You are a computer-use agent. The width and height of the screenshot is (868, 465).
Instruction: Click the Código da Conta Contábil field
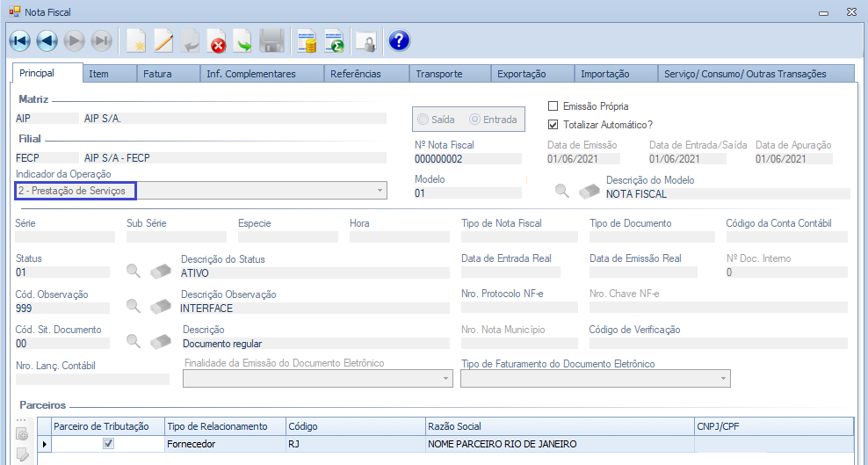tap(786, 237)
